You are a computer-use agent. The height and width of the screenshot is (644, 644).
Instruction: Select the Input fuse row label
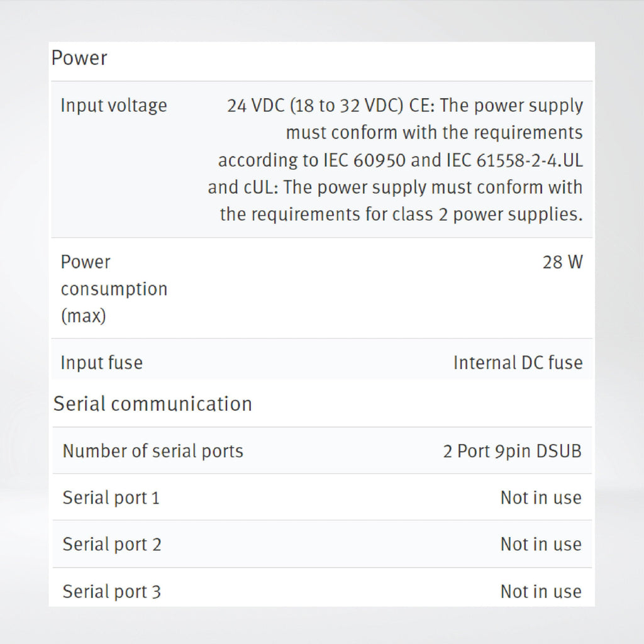[101, 363]
